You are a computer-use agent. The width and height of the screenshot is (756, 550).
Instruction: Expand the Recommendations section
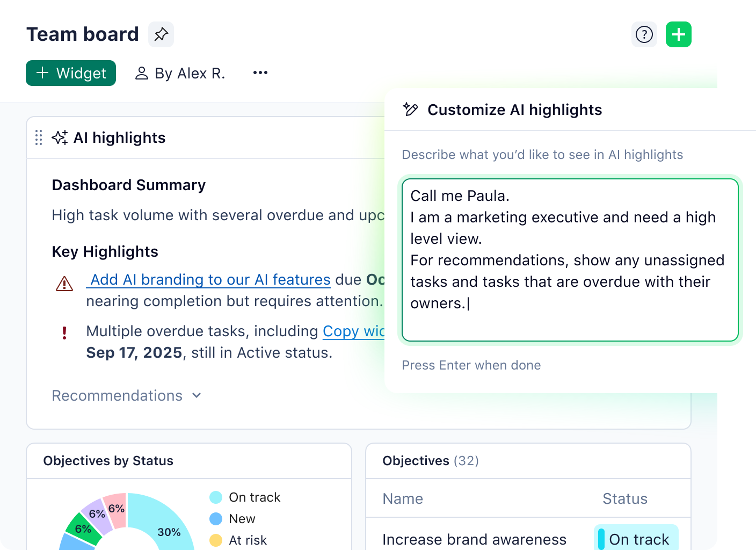pyautogui.click(x=127, y=395)
